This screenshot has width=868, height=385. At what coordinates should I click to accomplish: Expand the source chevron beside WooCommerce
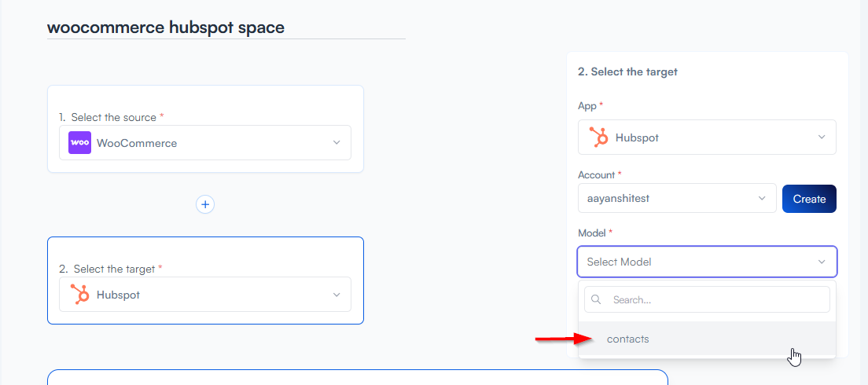pyautogui.click(x=337, y=143)
